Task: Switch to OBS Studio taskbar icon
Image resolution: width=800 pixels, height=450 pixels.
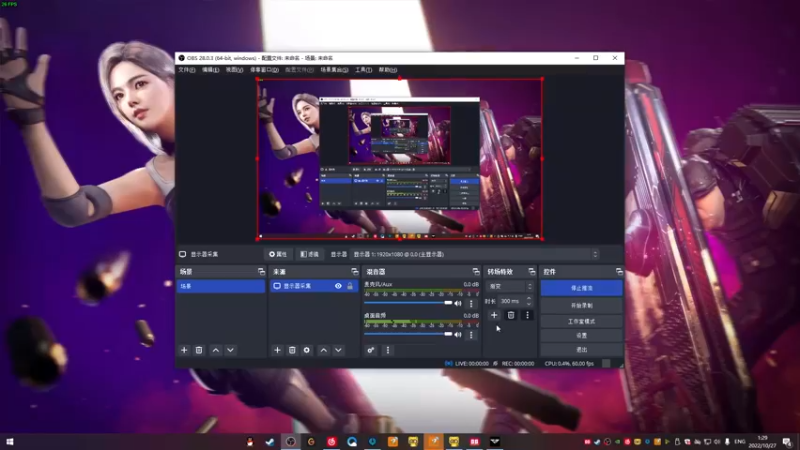Action: click(x=290, y=442)
